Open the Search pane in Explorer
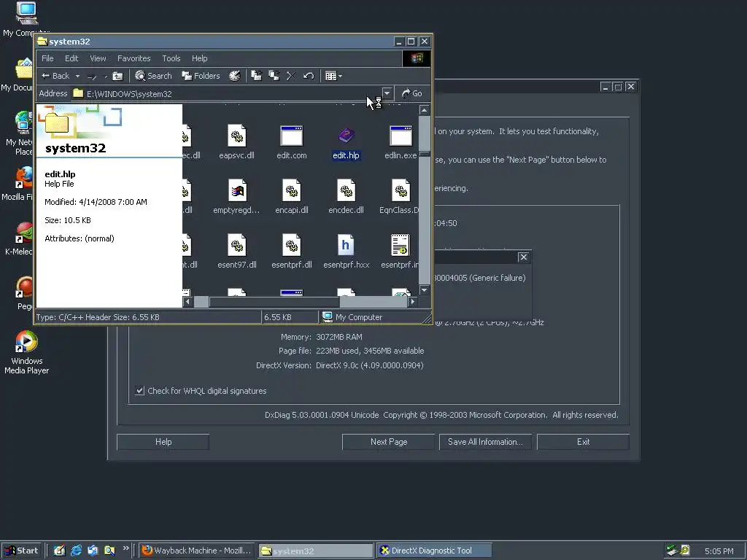747x560 pixels. 153,76
